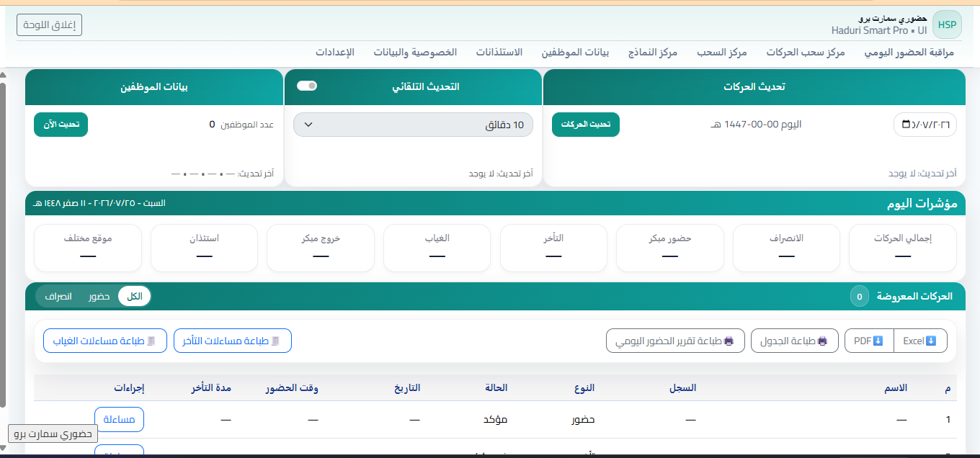Open الإعدادات tab
The width and height of the screenshot is (980, 458).
[x=335, y=53]
